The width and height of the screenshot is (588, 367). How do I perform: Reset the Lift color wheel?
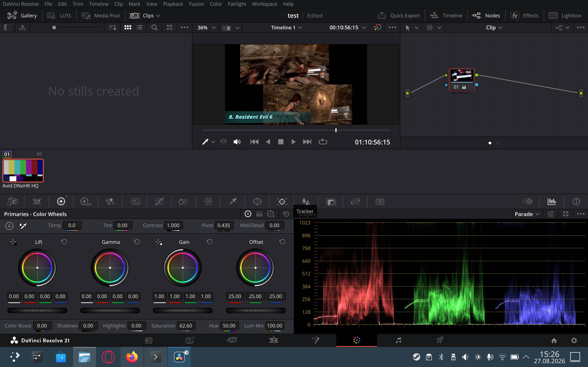point(64,242)
